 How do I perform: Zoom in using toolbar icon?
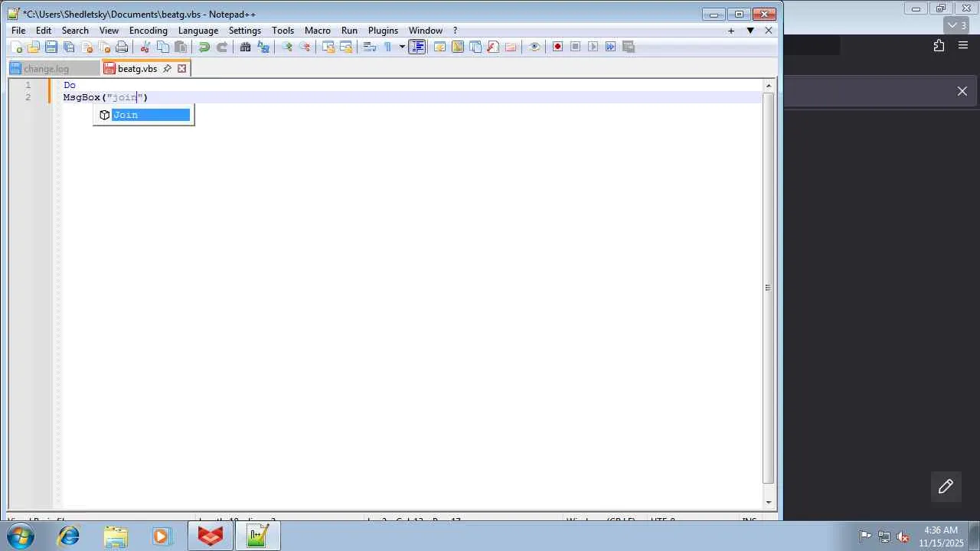click(286, 47)
